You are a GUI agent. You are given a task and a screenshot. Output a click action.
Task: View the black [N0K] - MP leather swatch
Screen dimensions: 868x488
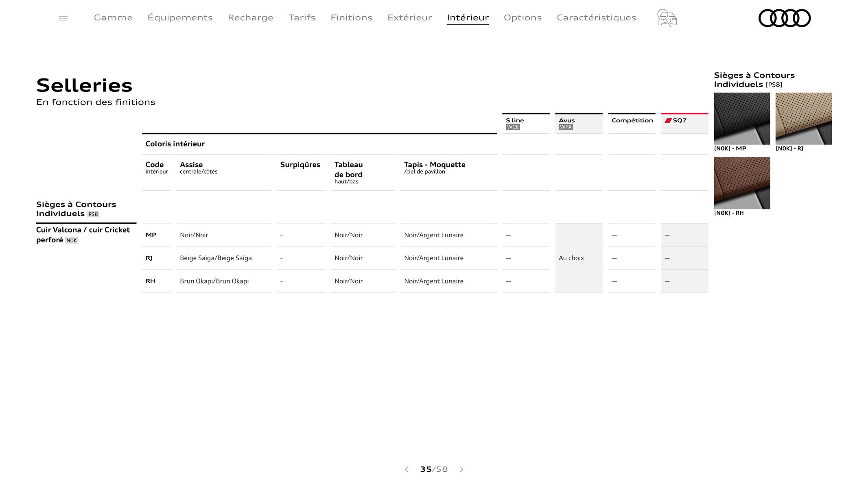click(742, 118)
